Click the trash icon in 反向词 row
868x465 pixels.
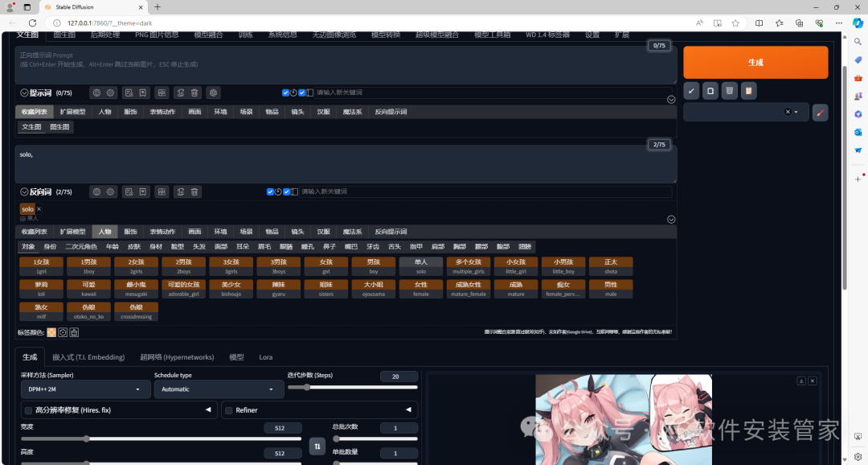(x=194, y=191)
